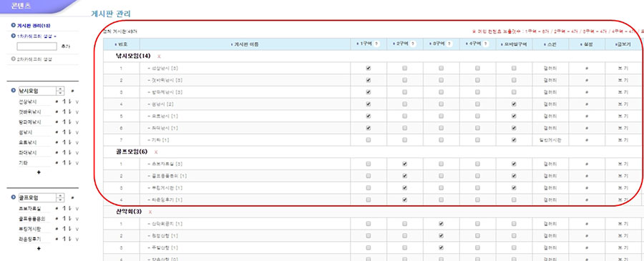Viewport: 644px width, 261px height.
Task: Open settings icon for 산악회 row 1
Action: [x=587, y=224]
